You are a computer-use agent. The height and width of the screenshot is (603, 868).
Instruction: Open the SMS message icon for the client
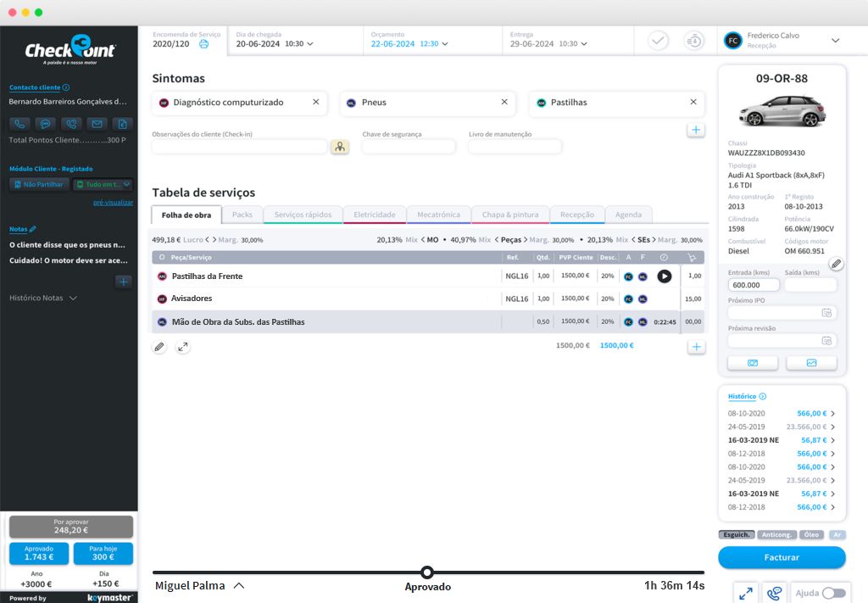45,124
